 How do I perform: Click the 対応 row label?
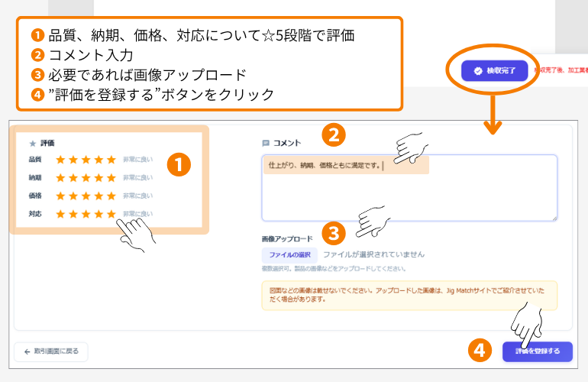coord(35,214)
